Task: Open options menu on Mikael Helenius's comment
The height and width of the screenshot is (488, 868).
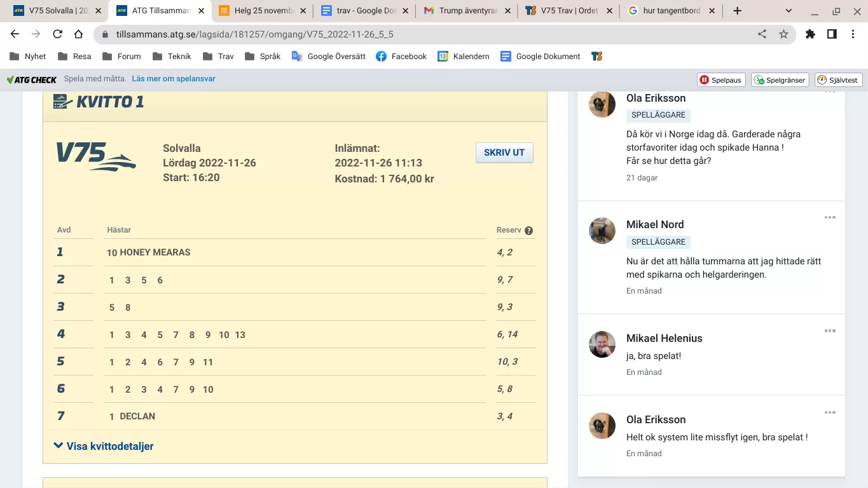Action: coord(830,331)
